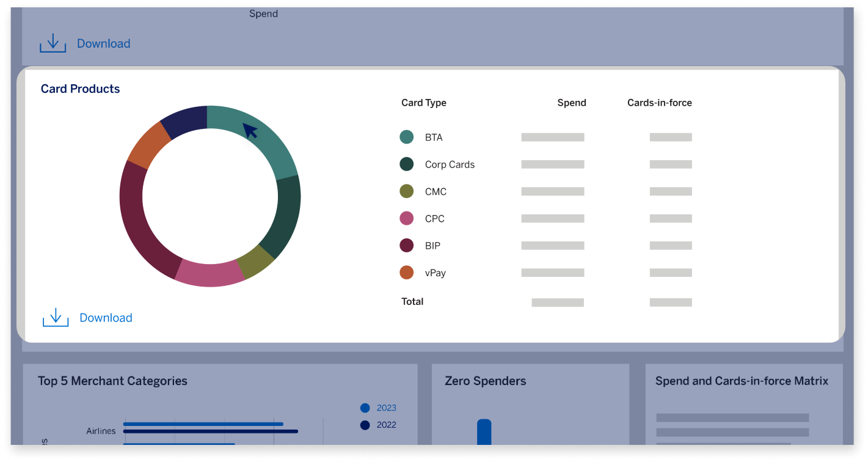Click the olive CMC legend marker
868x462 pixels.
[407, 191]
